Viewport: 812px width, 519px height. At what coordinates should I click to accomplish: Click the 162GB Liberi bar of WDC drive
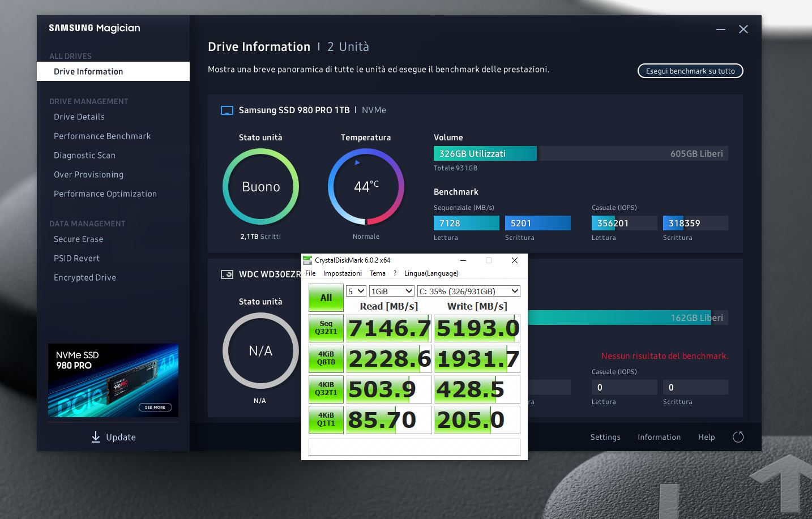pos(628,318)
